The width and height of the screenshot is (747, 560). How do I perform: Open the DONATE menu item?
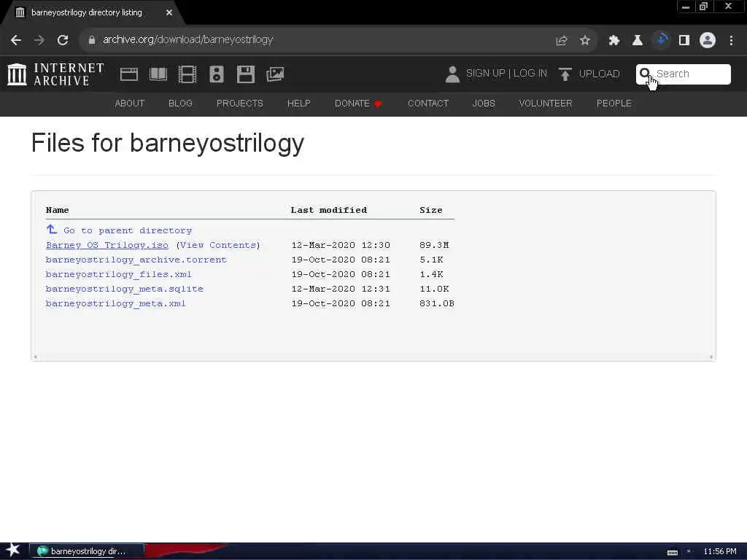point(357,104)
